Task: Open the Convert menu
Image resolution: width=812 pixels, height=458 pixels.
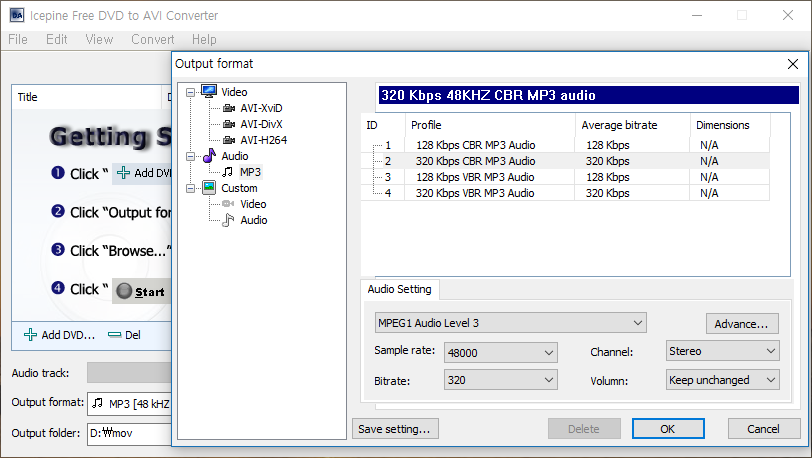Action: click(152, 39)
